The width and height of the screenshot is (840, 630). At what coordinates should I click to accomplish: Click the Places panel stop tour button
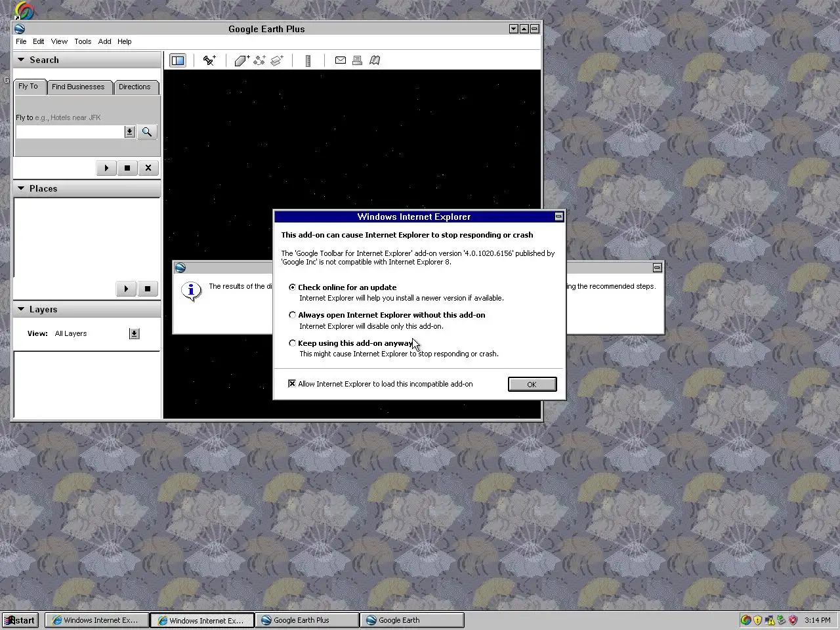148,289
